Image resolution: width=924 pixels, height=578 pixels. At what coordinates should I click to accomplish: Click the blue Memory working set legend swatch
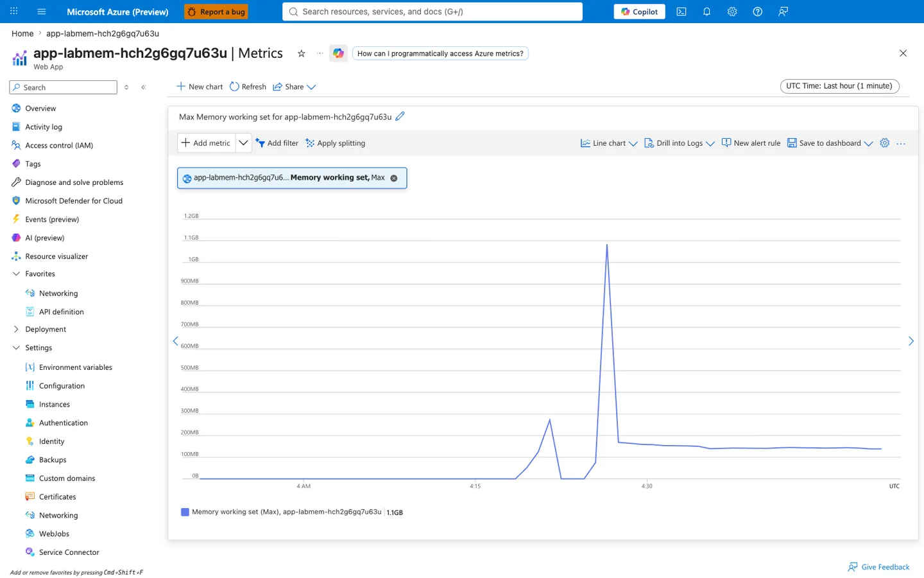point(185,512)
